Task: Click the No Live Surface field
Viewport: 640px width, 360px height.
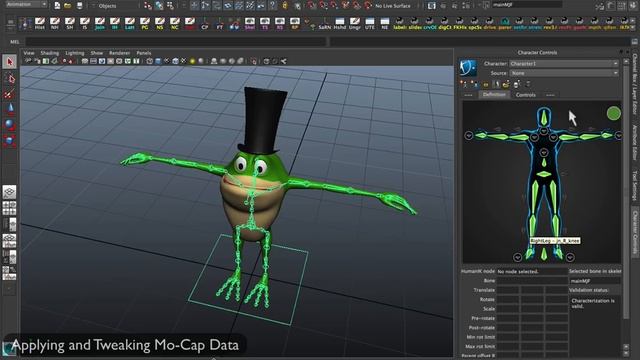Action: [x=393, y=6]
